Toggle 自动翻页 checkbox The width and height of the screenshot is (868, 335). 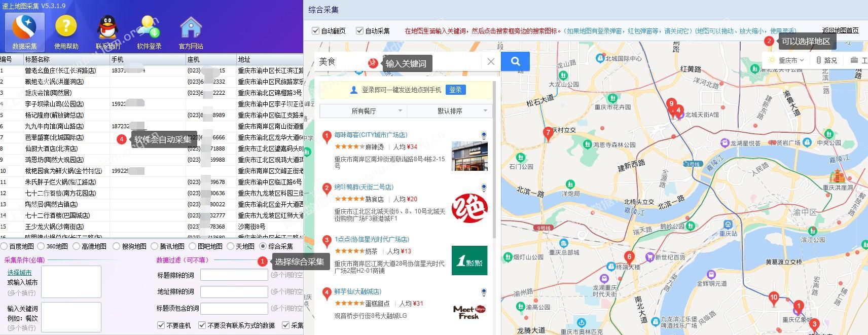tap(315, 31)
